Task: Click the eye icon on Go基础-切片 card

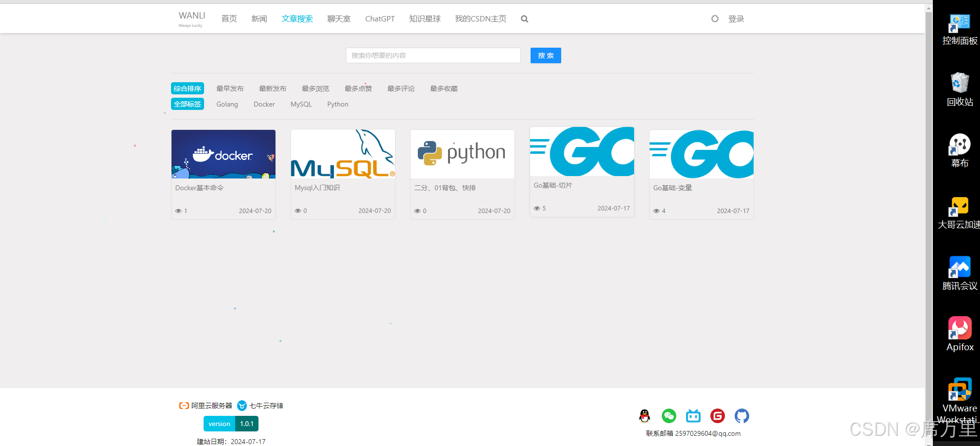Action: 537,209
